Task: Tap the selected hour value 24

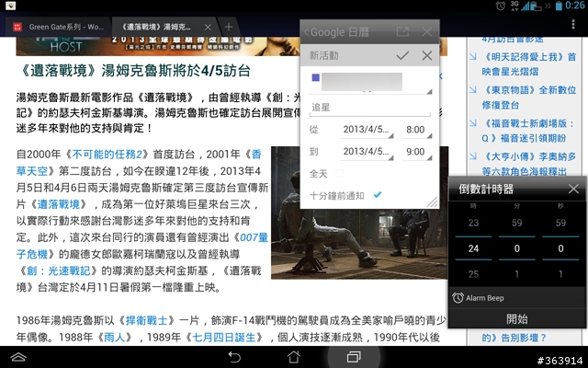Action: (x=473, y=248)
